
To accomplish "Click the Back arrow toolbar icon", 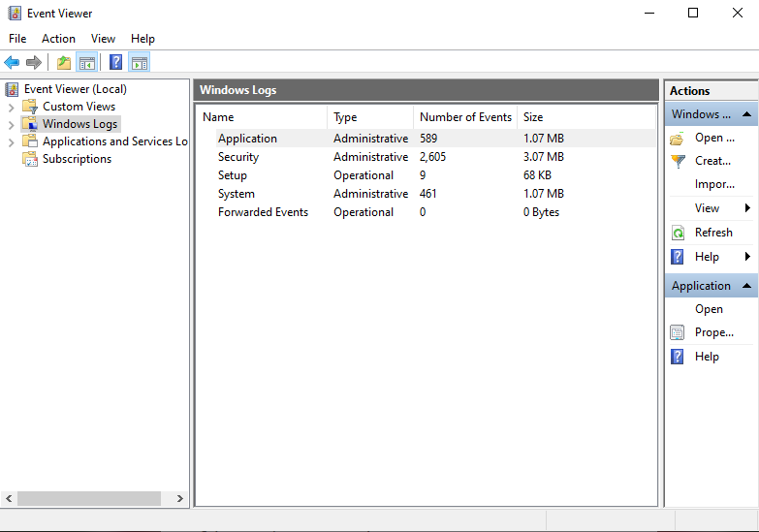I will tap(12, 62).
